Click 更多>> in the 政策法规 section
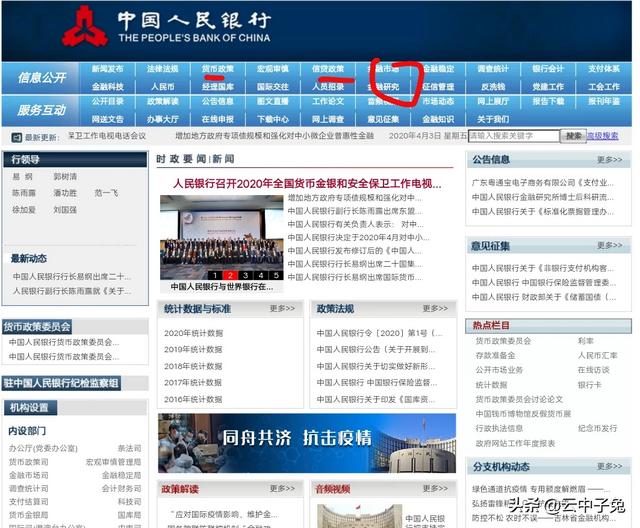The height and width of the screenshot is (528, 640). point(435,308)
